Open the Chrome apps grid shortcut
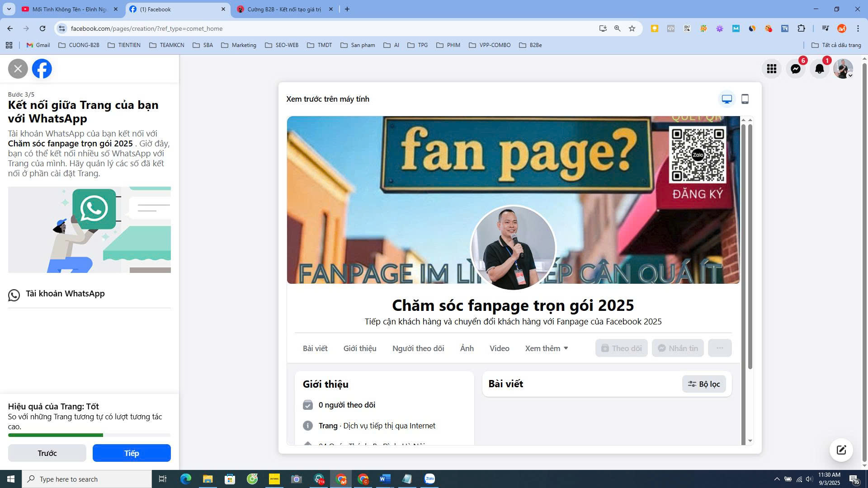Viewport: 868px width, 488px height. tap(9, 45)
